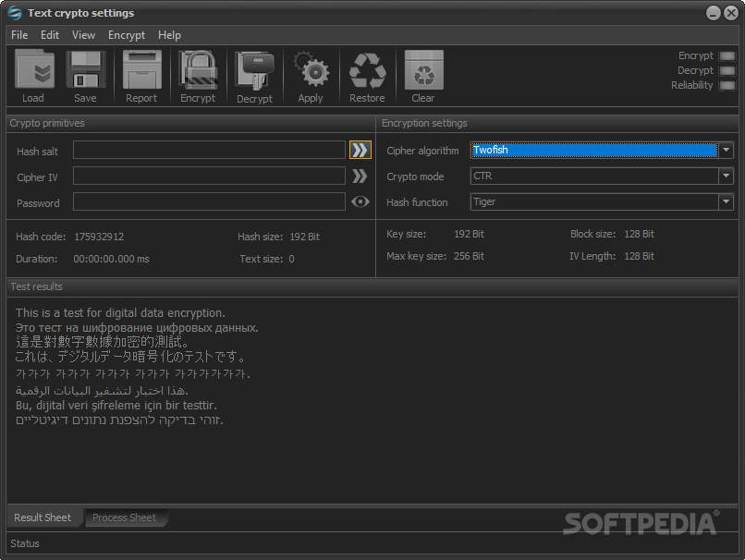Toggle password visibility eye icon
The height and width of the screenshot is (560, 745).
click(x=360, y=201)
